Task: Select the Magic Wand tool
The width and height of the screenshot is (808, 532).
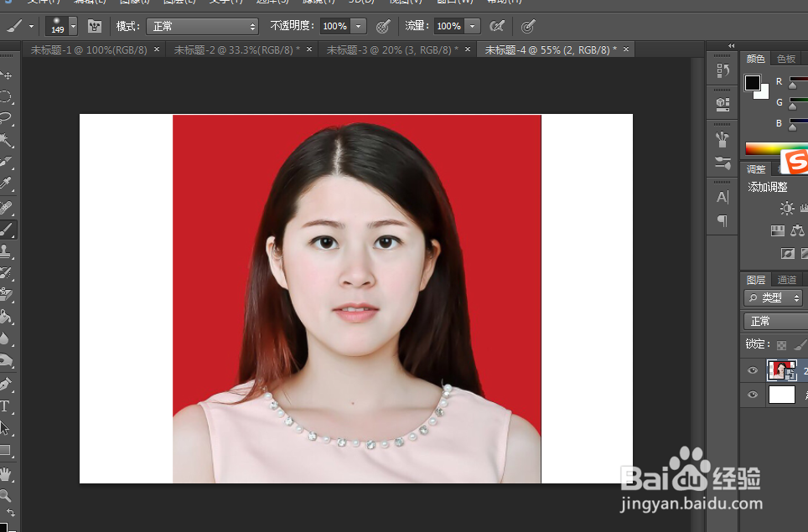Action: [x=6, y=140]
